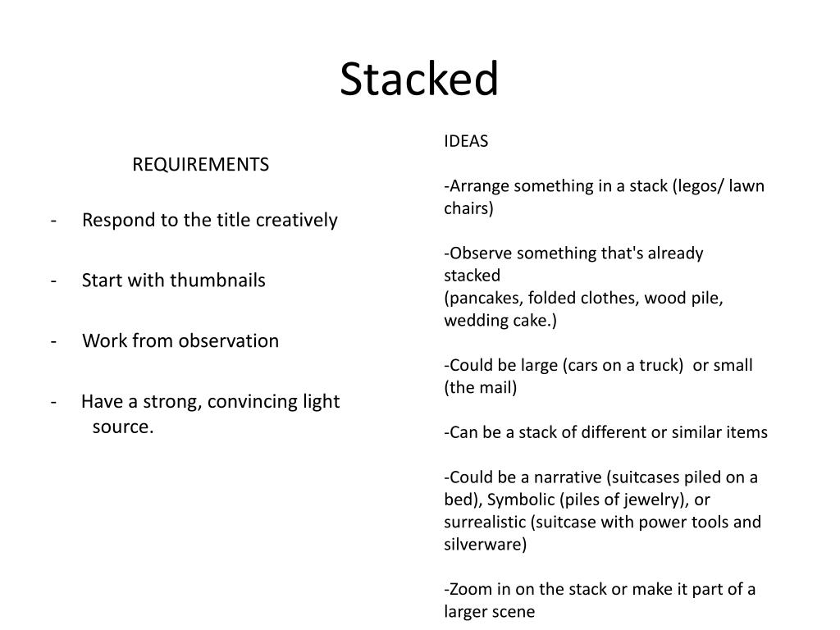
Task: Click "Respond to the title creatively" bullet
Action: click(x=210, y=220)
